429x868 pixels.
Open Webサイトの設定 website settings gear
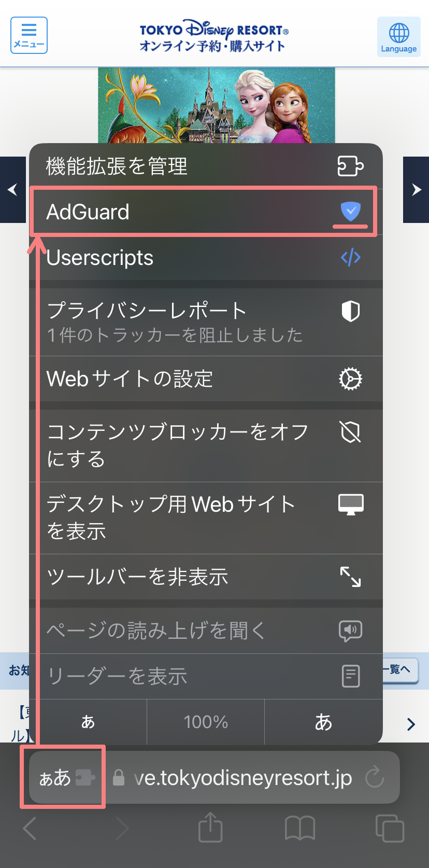(x=206, y=379)
